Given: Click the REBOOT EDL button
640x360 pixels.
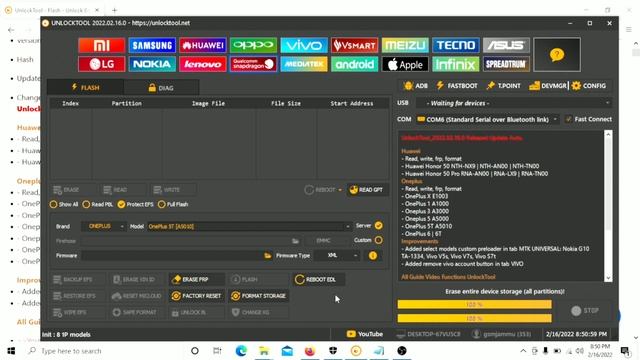Looking at the screenshot, I should (318, 280).
